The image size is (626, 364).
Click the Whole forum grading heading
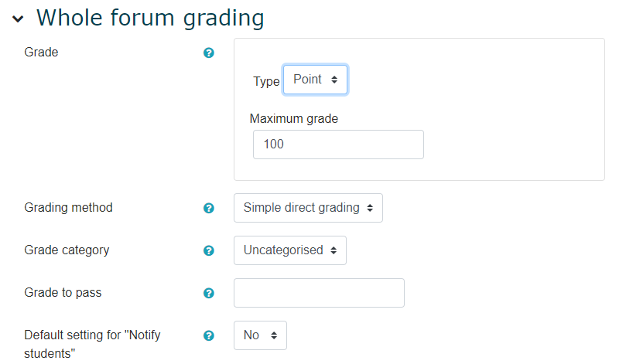coord(150,18)
